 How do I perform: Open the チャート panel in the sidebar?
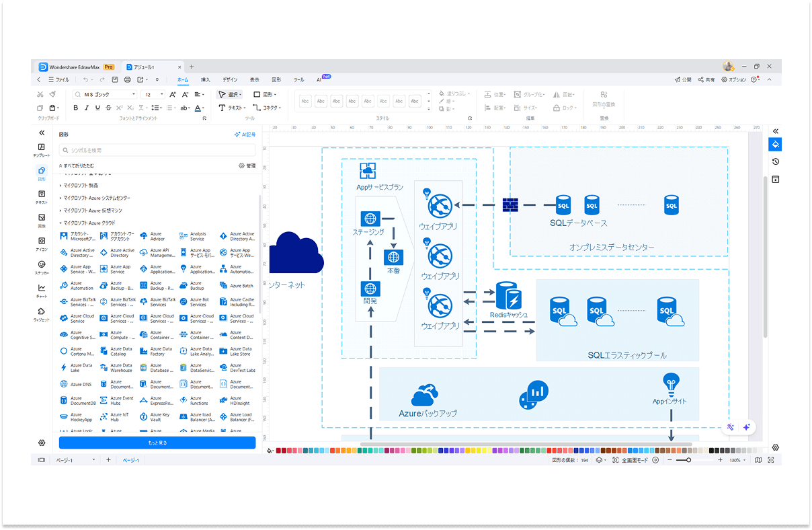[42, 289]
